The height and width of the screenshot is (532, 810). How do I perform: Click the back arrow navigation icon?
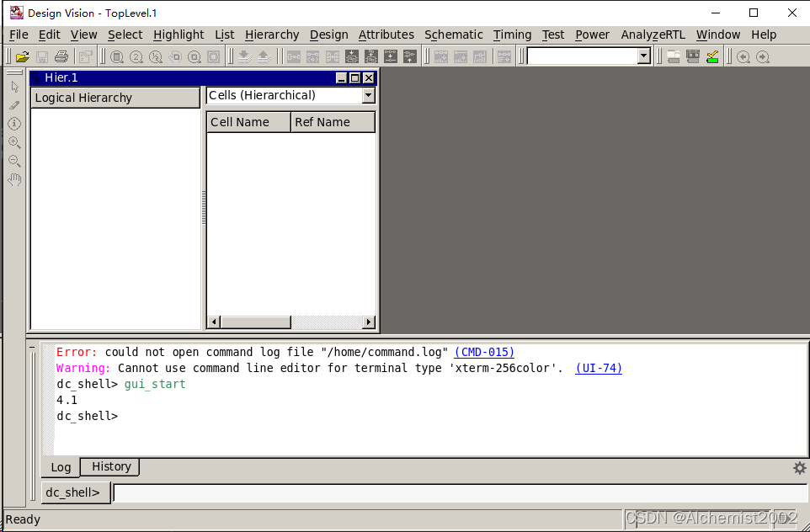(x=743, y=56)
